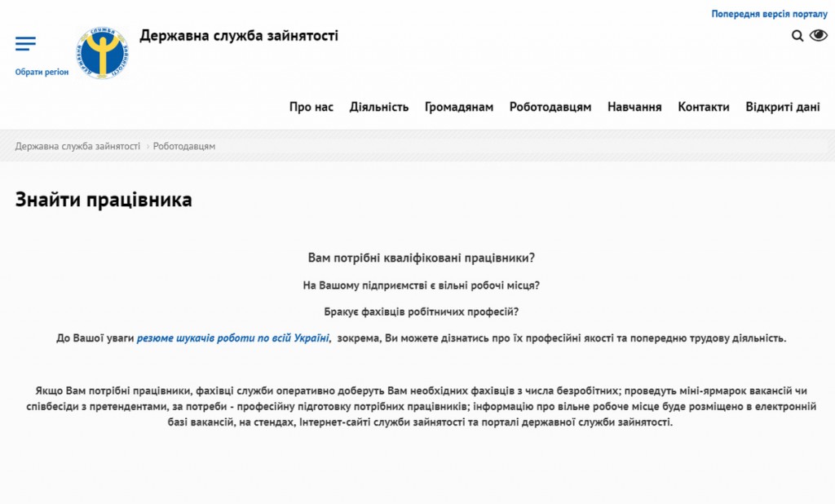
Task: Click the "Вам потрібні кваліфіковані працівники?" line
Action: [x=421, y=258]
